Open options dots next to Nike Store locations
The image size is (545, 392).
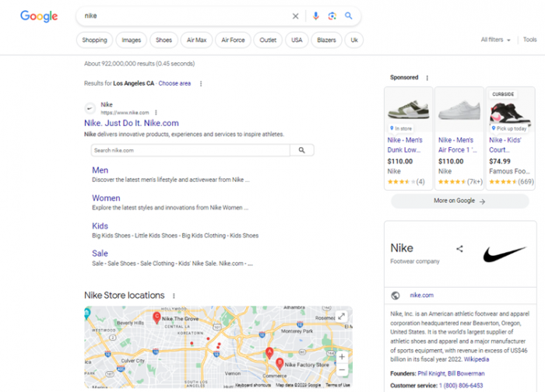[x=174, y=296]
